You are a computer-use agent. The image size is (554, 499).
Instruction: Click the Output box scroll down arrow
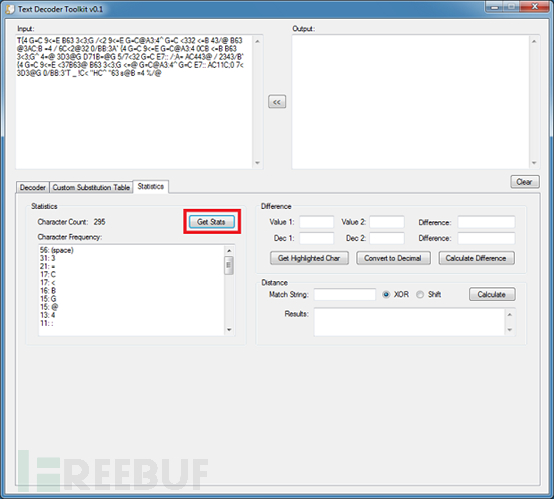[534, 163]
